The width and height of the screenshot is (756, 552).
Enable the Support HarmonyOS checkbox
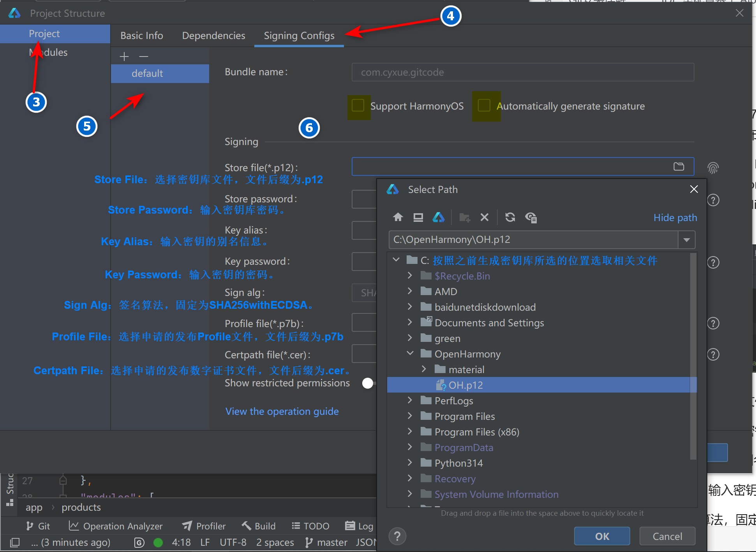click(x=358, y=105)
